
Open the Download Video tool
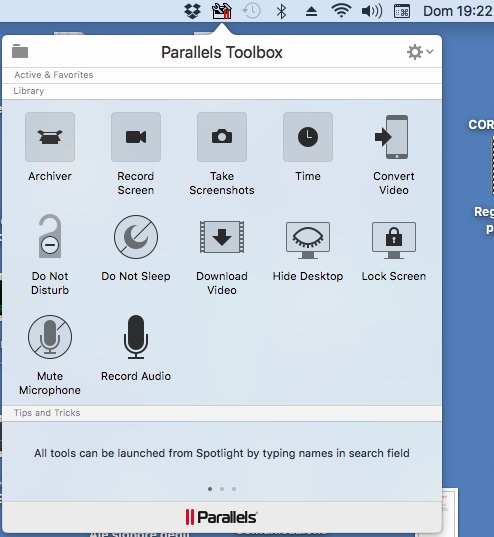click(222, 237)
